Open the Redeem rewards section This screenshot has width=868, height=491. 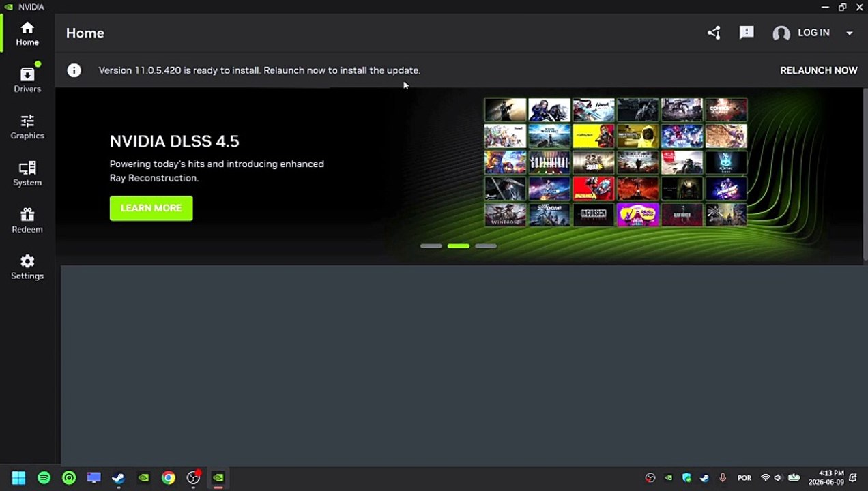click(27, 220)
